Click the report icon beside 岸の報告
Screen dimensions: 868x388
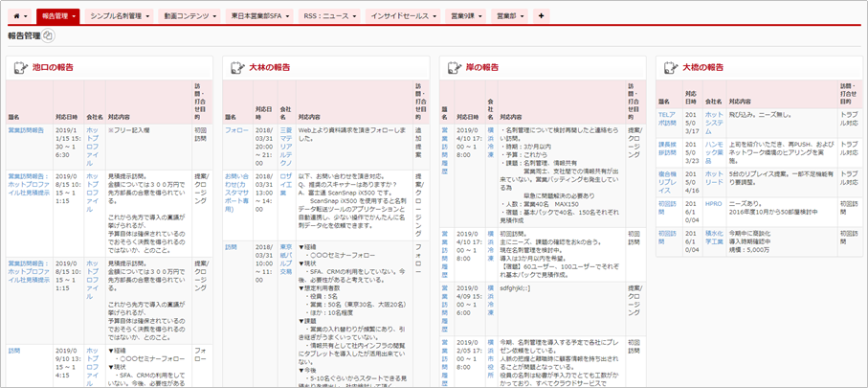tap(455, 68)
